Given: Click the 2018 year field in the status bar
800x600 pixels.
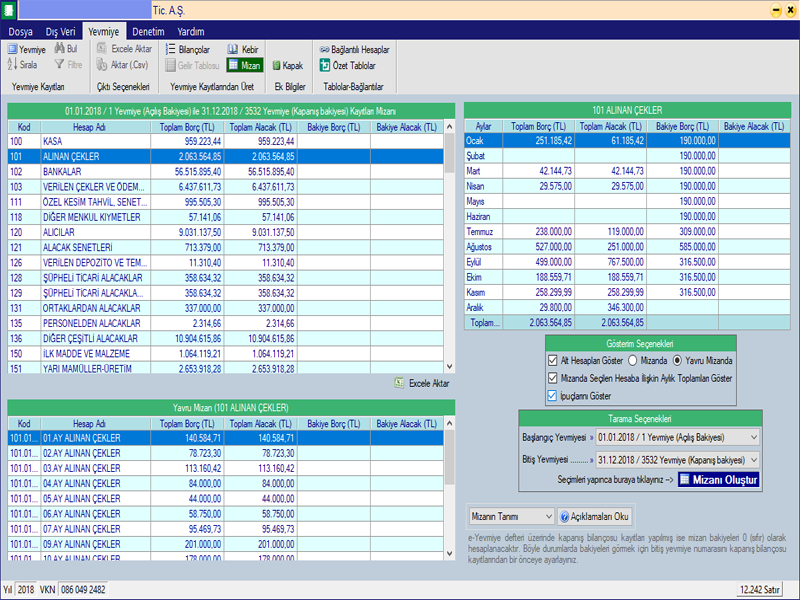Looking at the screenshot, I should click(26, 590).
